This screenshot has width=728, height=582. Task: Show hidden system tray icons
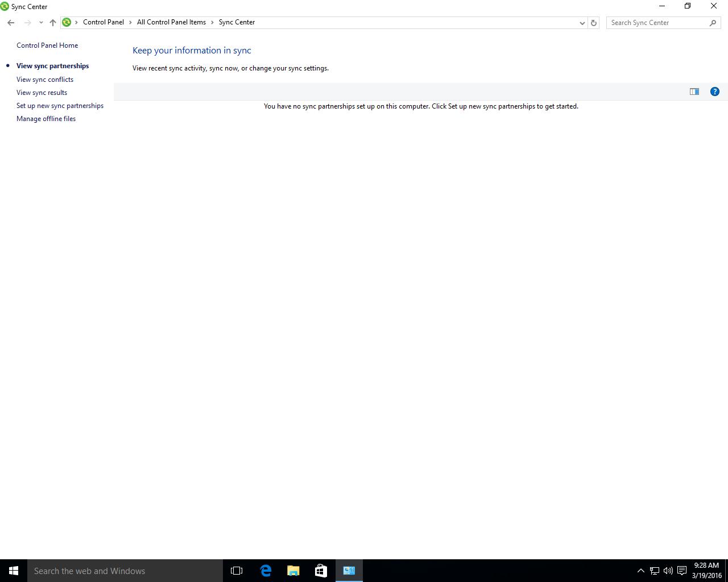coord(640,571)
